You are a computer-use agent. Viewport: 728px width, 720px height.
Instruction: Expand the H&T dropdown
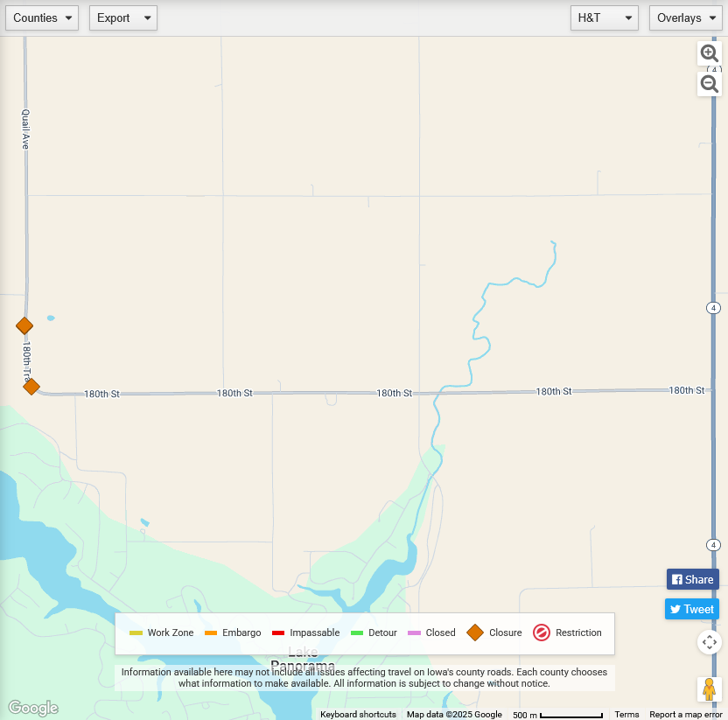coord(604,17)
